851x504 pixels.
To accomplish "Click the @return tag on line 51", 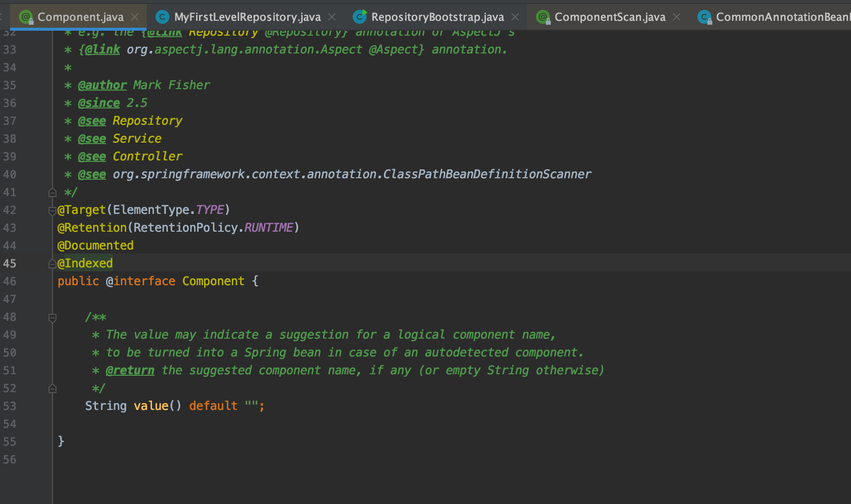I will (130, 370).
